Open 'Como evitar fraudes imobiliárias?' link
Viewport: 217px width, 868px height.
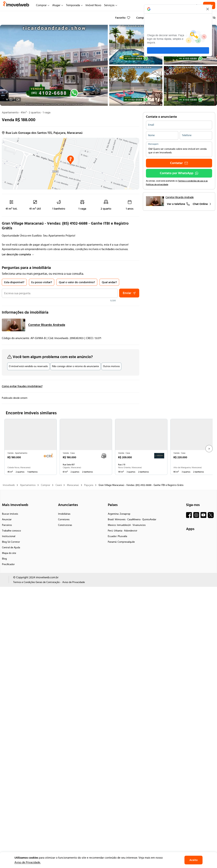pyautogui.click(x=22, y=386)
